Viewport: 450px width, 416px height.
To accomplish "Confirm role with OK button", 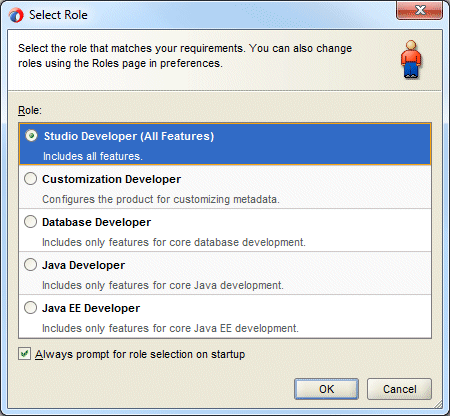I will pos(326,389).
